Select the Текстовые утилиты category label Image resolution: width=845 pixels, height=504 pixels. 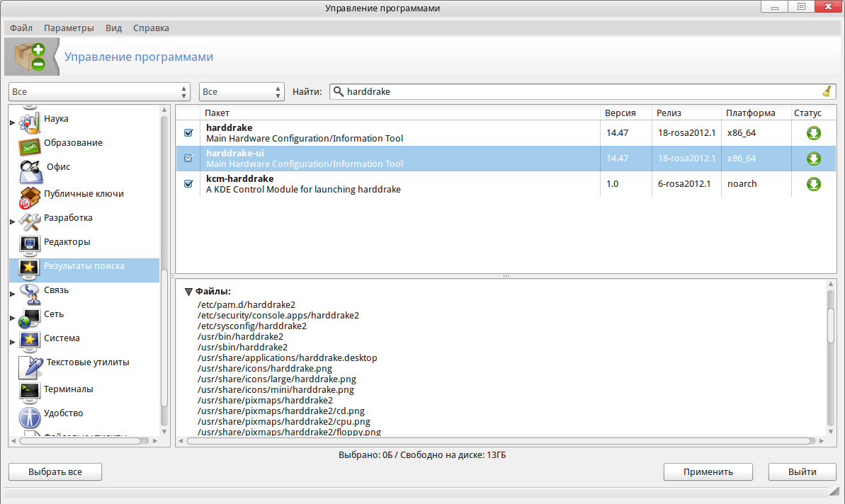click(x=88, y=362)
